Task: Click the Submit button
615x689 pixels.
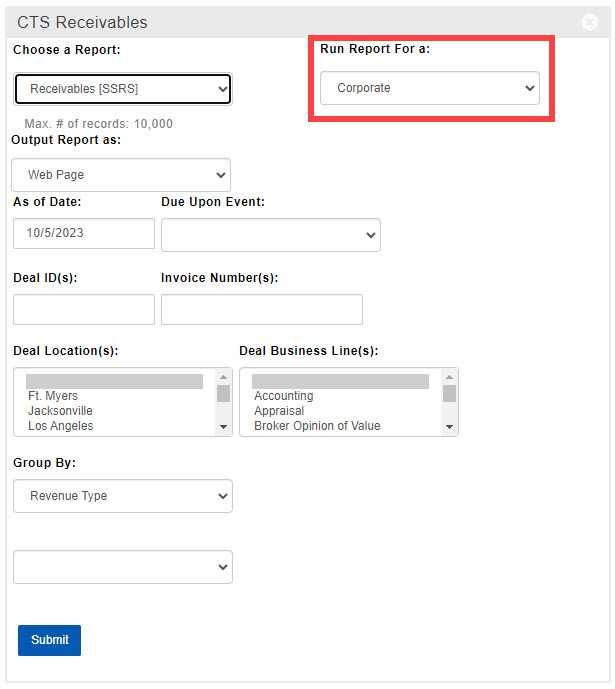Action: (49, 640)
